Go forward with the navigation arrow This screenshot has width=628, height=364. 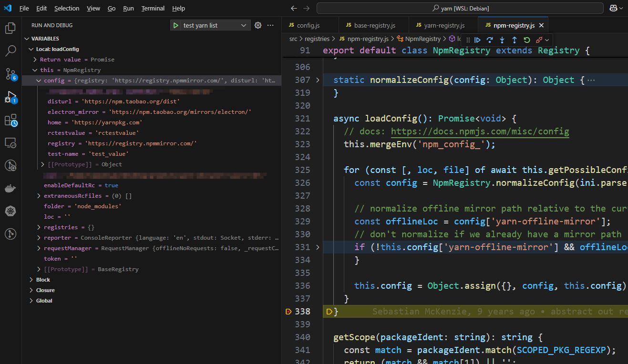pyautogui.click(x=306, y=8)
